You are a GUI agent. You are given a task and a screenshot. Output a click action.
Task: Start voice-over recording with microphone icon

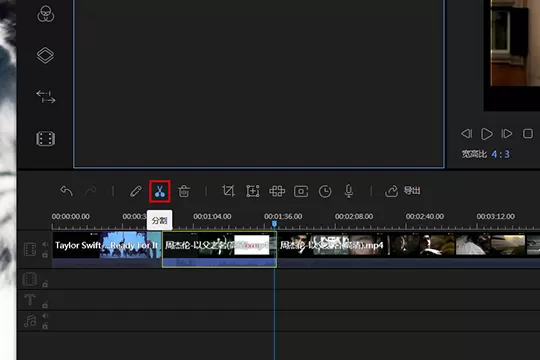(349, 191)
